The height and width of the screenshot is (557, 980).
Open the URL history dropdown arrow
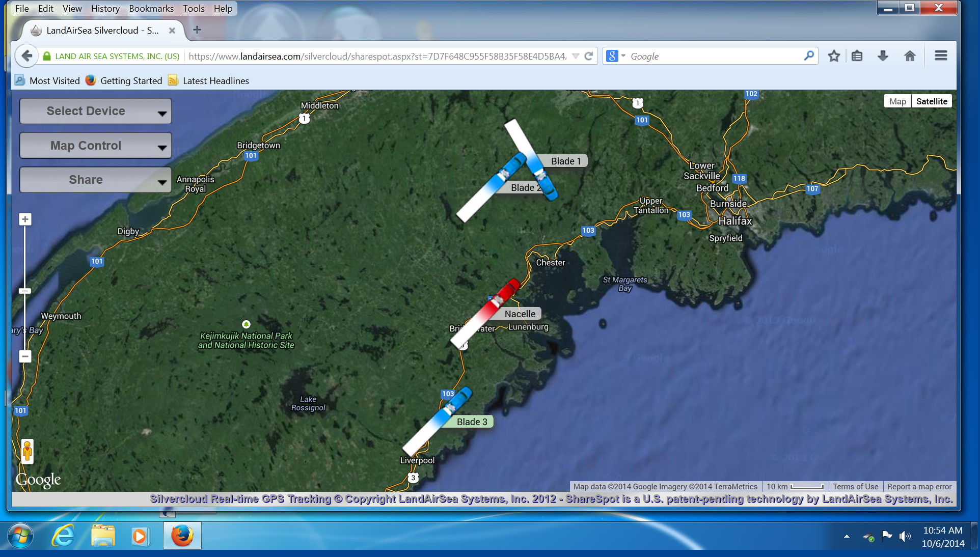(576, 56)
